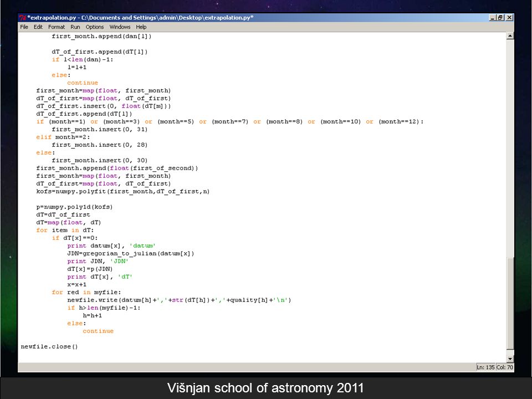The height and width of the screenshot is (399, 532).
Task: Open the Run menu
Action: click(x=75, y=27)
